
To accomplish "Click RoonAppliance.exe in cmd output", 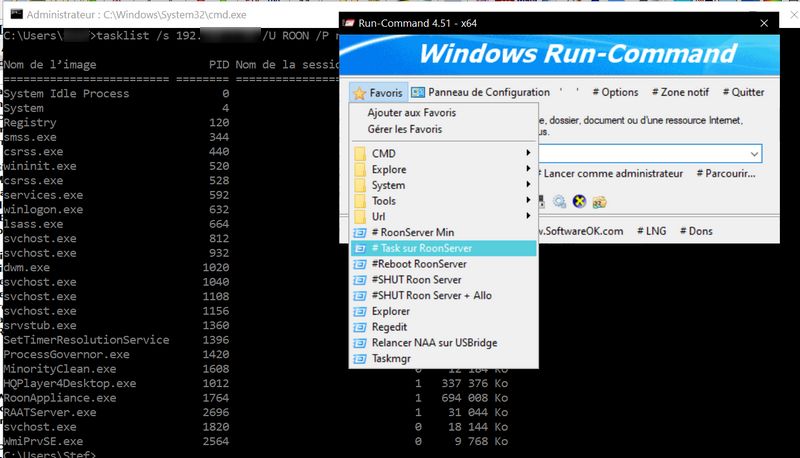I will click(60, 398).
